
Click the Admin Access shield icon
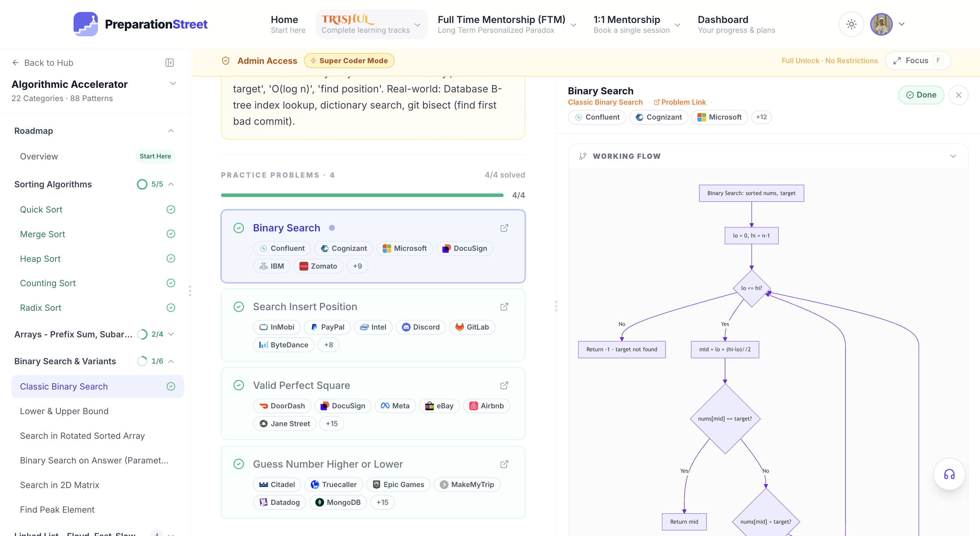tap(226, 61)
